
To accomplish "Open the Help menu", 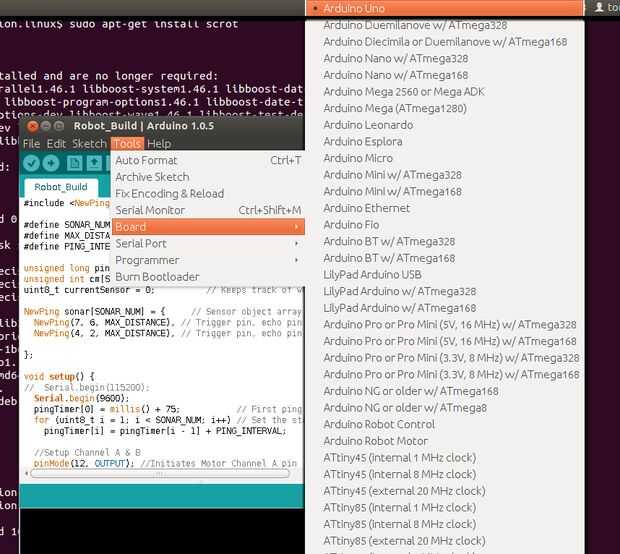I will 159,144.
